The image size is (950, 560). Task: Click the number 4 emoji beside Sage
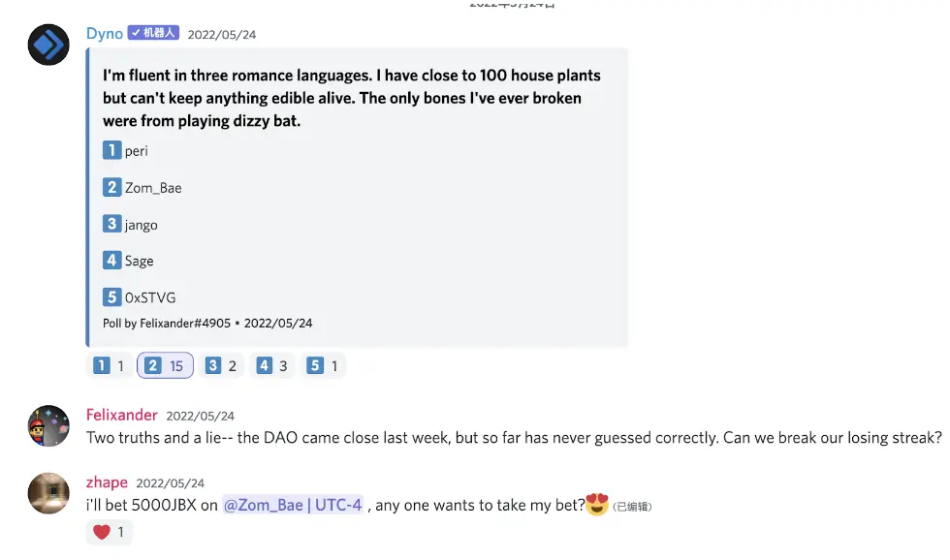[112, 260]
